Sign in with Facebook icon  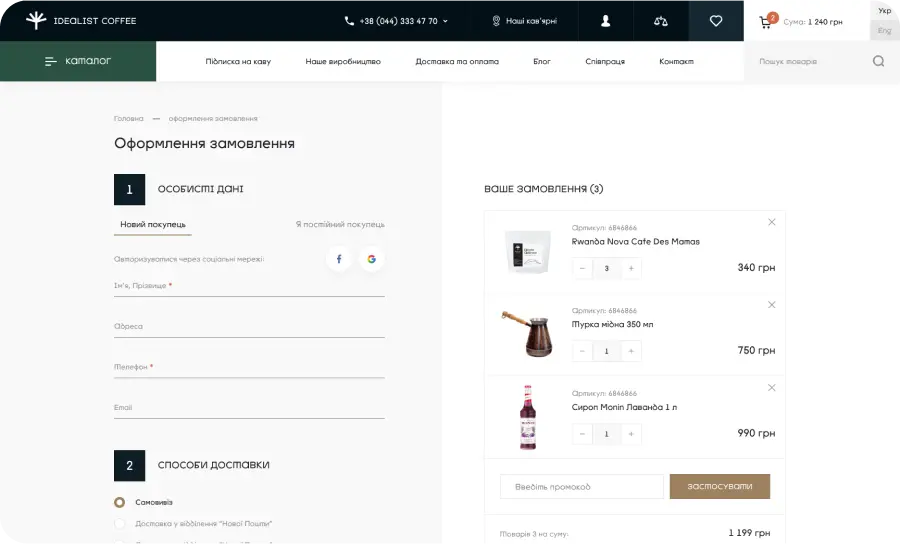click(339, 259)
